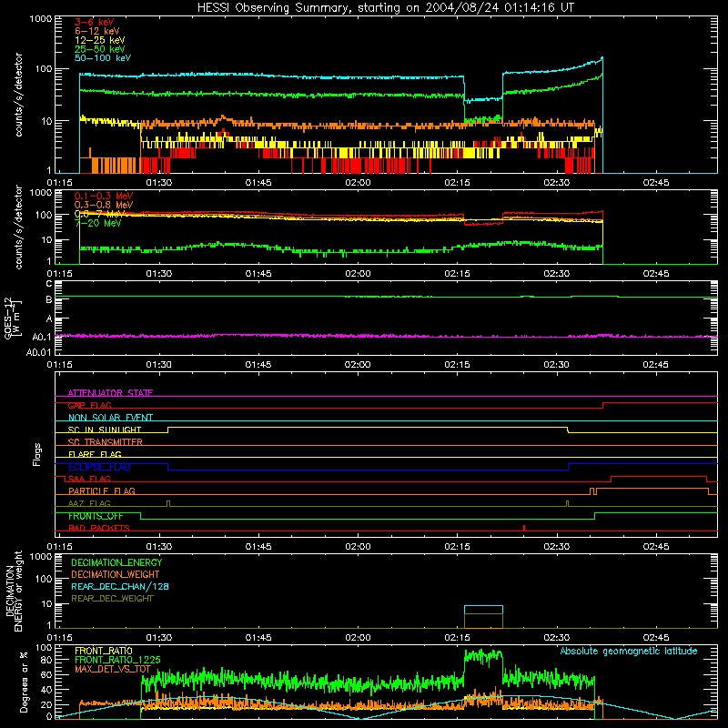Click the MAX_DET_VS_TOT legend label
This screenshot has width=728, height=728.
(x=113, y=669)
